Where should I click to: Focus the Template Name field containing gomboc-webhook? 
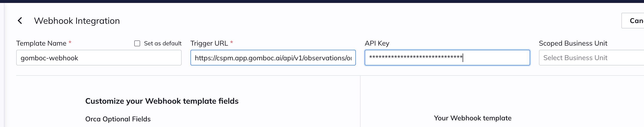pos(99,58)
